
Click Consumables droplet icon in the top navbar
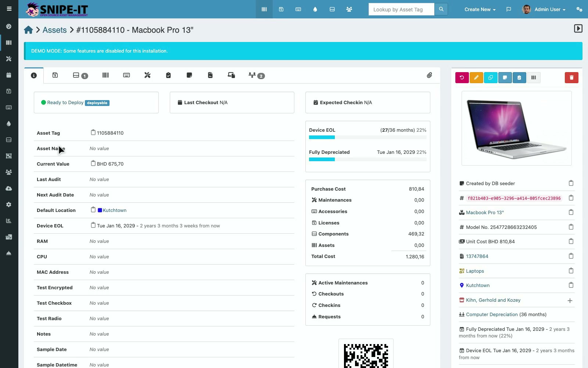[x=315, y=9]
